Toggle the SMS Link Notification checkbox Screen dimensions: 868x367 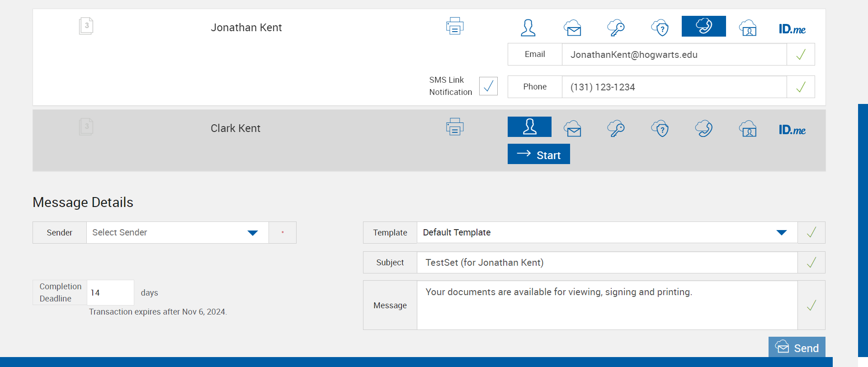coord(488,86)
